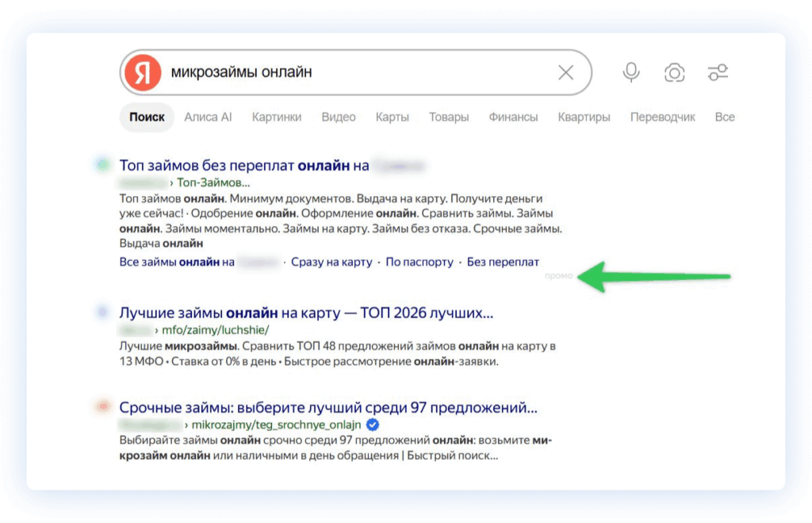Open search settings sliders icon
812x523 pixels.
pyautogui.click(x=718, y=72)
